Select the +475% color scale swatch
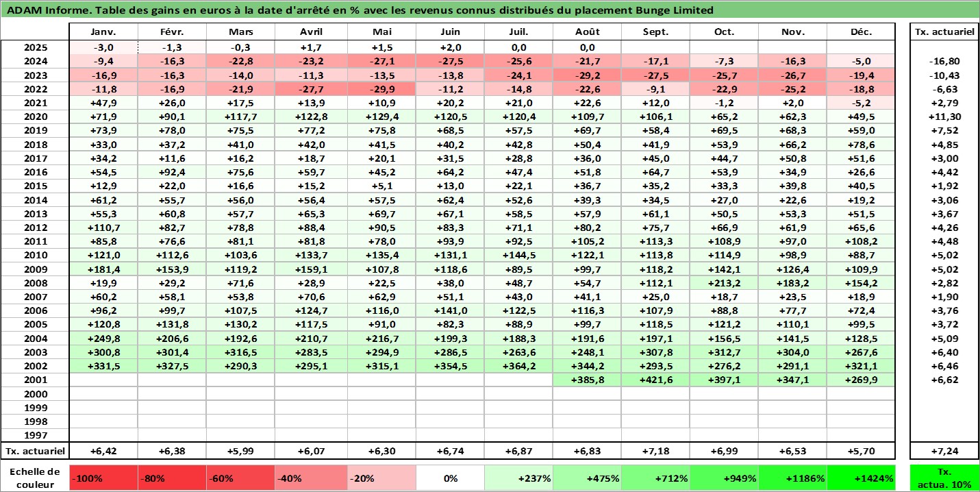The image size is (980, 492). click(x=587, y=478)
